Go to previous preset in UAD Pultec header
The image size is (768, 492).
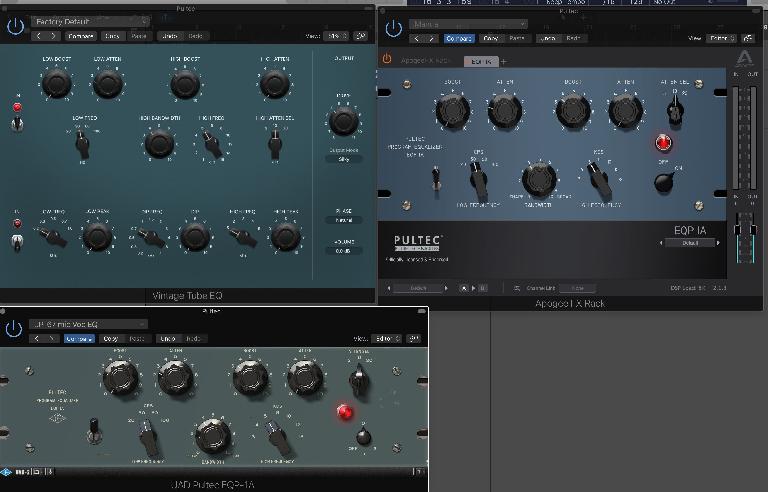37,339
